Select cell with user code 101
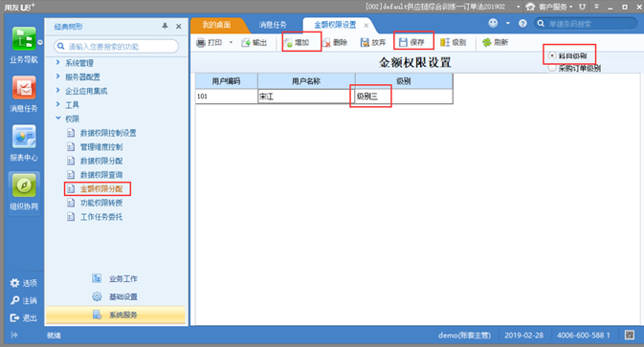Image resolution: width=644 pixels, height=347 pixels. point(226,97)
